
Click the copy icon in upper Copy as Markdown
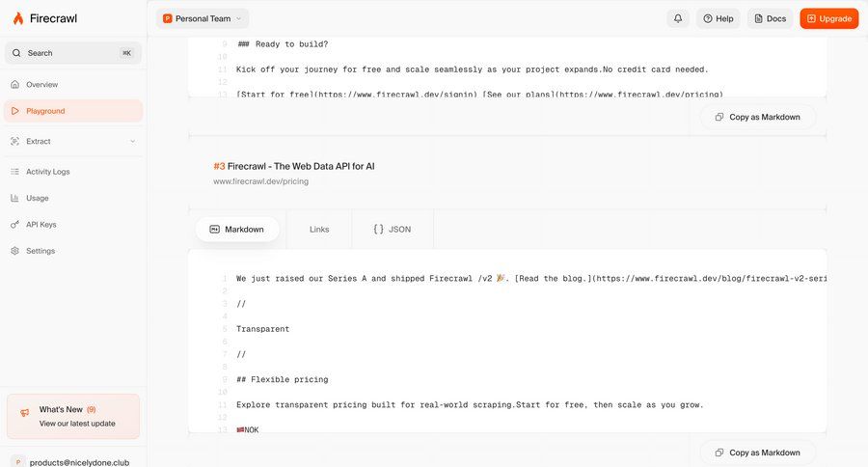[x=719, y=117]
